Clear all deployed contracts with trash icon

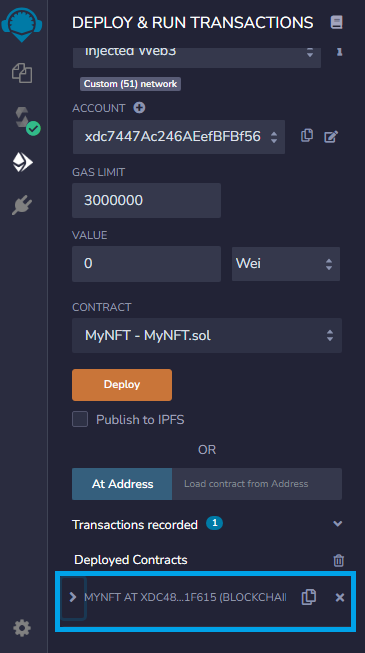[x=338, y=560]
